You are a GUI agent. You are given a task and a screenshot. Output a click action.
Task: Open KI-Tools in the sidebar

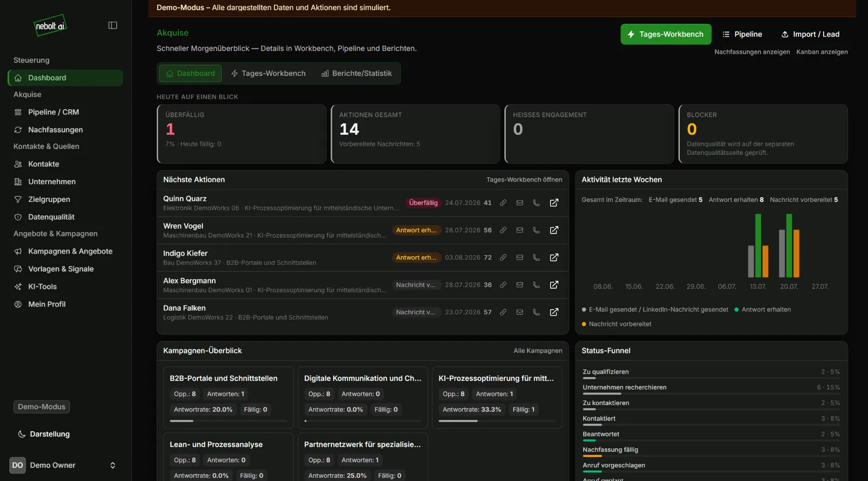click(65, 287)
